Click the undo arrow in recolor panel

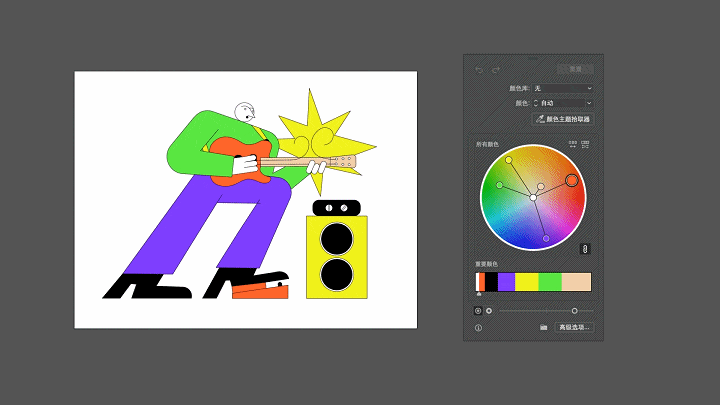479,70
